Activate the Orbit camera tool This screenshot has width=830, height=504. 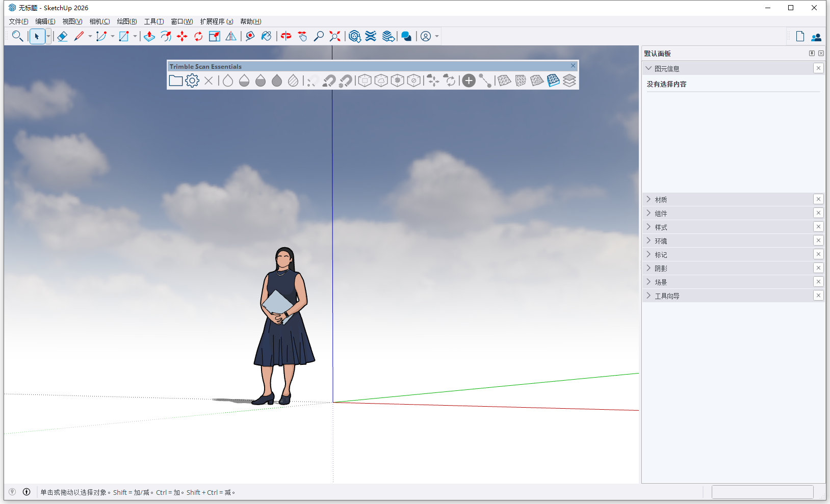[286, 36]
